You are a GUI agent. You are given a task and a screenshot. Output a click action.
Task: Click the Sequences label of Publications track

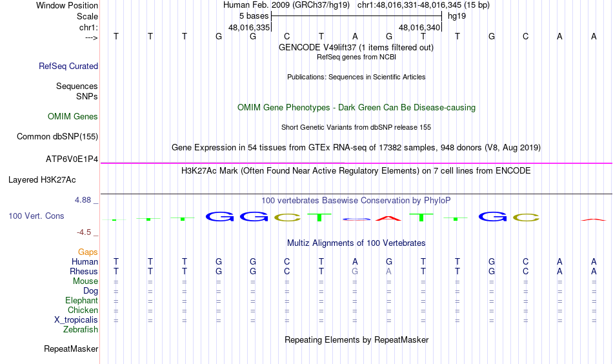pyautogui.click(x=77, y=86)
